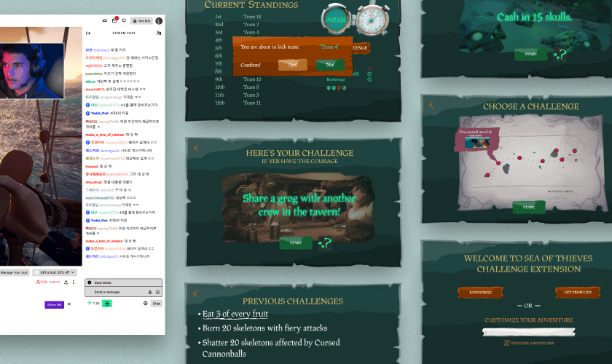Screen dimensions: 612x364
Task: Click the green claim chest button
Action: click(107, 303)
